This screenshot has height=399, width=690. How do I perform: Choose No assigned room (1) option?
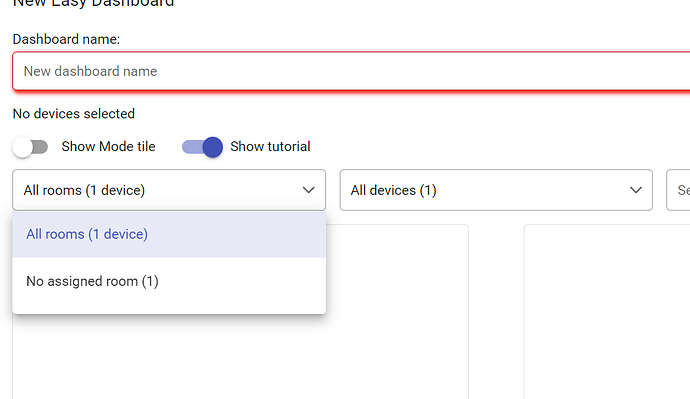pyautogui.click(x=169, y=281)
